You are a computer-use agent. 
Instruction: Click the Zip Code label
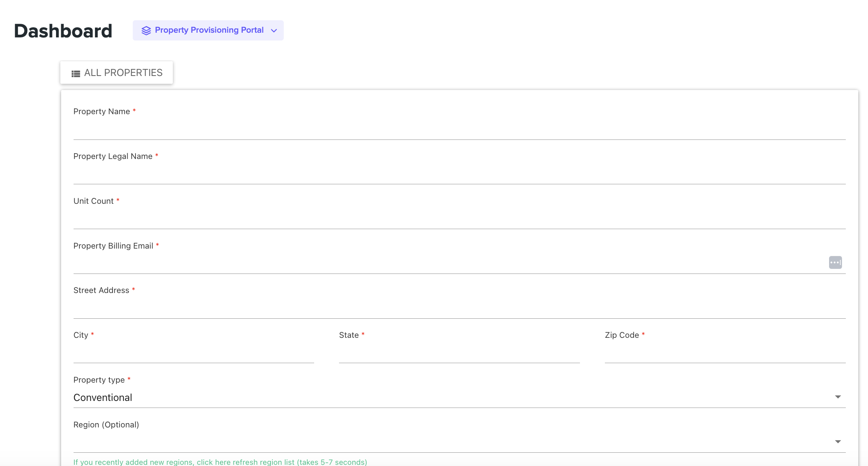(622, 335)
